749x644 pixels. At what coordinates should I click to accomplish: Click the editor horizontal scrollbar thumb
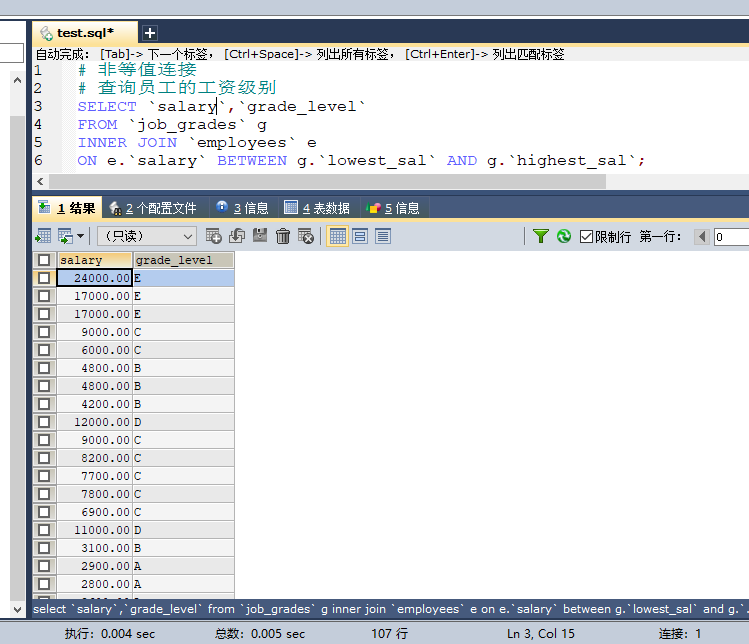327,182
